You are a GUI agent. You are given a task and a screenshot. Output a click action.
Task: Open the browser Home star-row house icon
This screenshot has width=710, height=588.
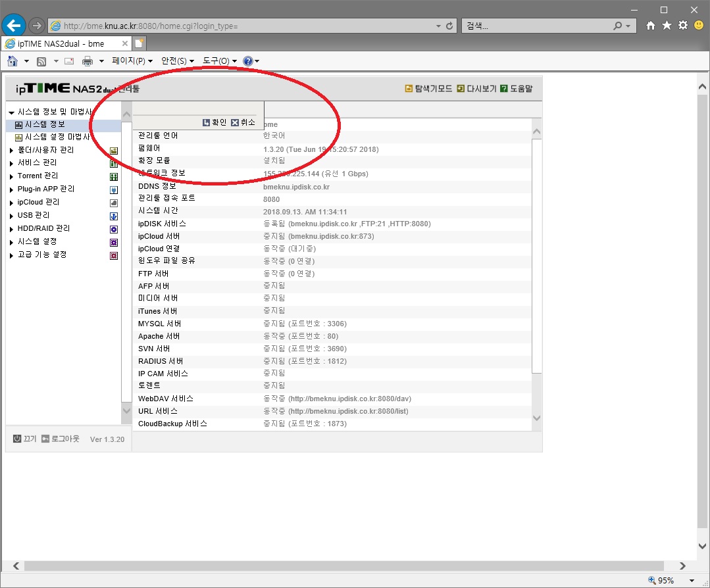coord(651,26)
